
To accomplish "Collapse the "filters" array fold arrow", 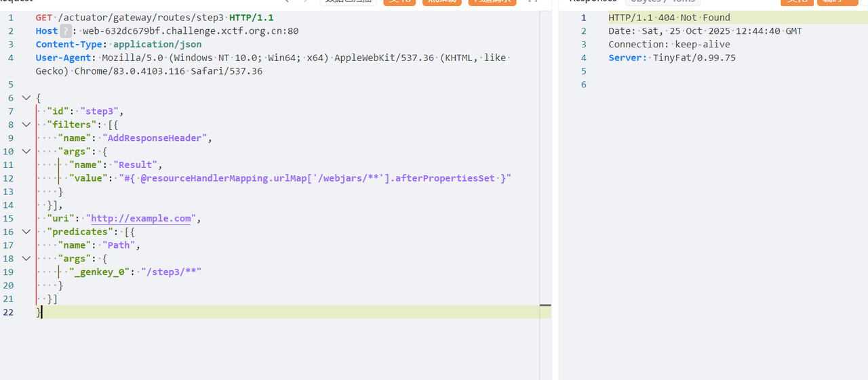I will pos(26,125).
